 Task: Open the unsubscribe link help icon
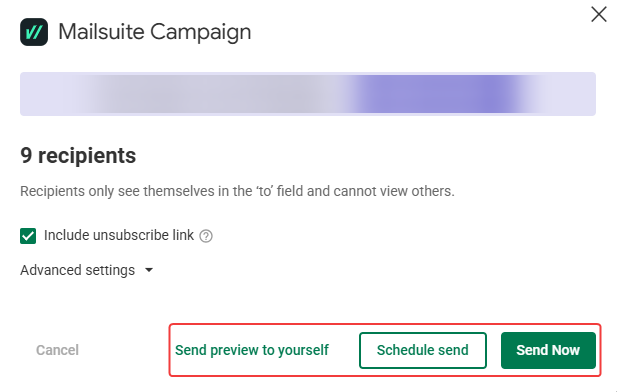click(206, 236)
